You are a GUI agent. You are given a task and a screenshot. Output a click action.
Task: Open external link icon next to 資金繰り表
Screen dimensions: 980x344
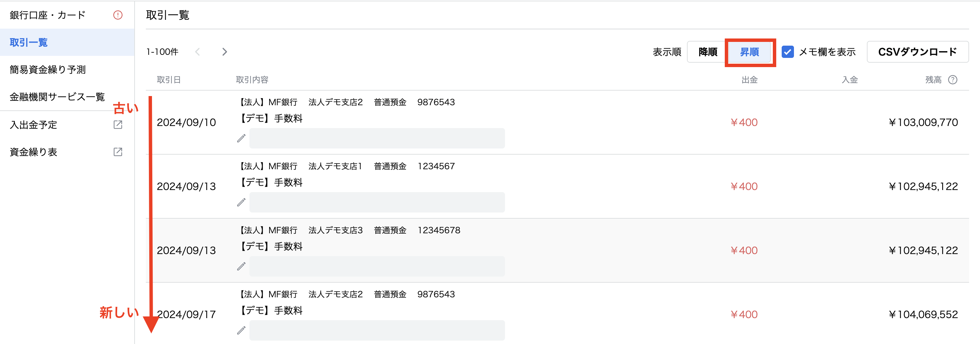[x=118, y=152]
